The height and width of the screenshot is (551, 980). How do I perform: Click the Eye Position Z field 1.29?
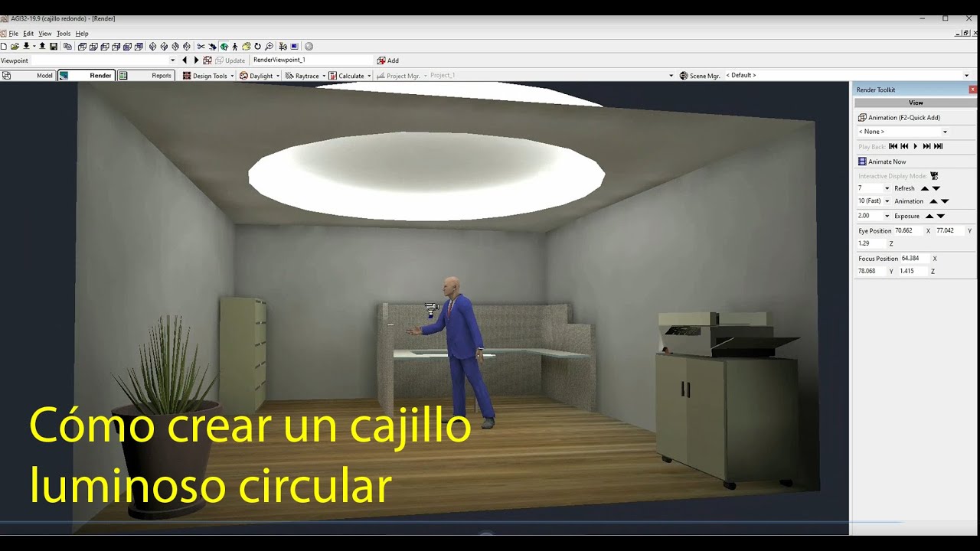(871, 243)
